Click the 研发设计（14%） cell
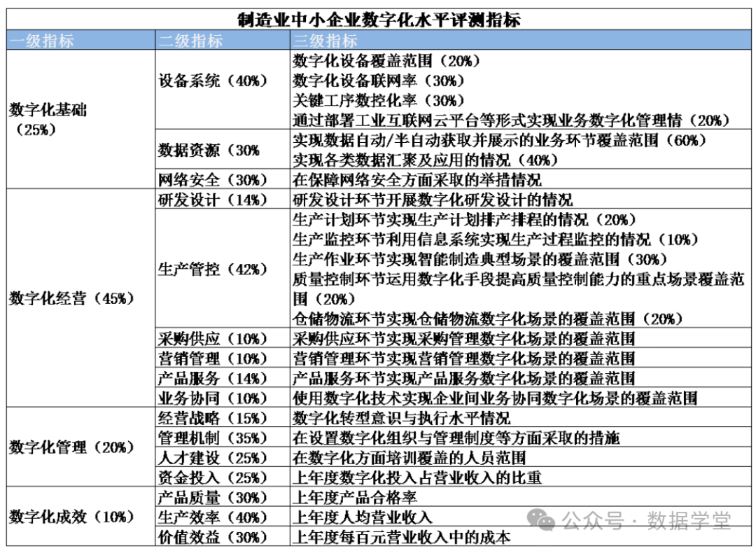Viewport: 756px width, 551px height. [x=213, y=200]
